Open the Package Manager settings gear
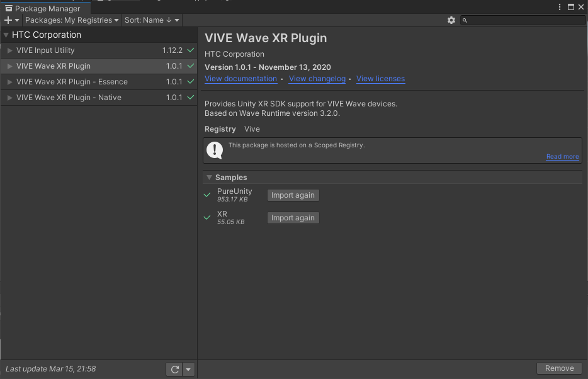This screenshot has height=379, width=588. 451,20
